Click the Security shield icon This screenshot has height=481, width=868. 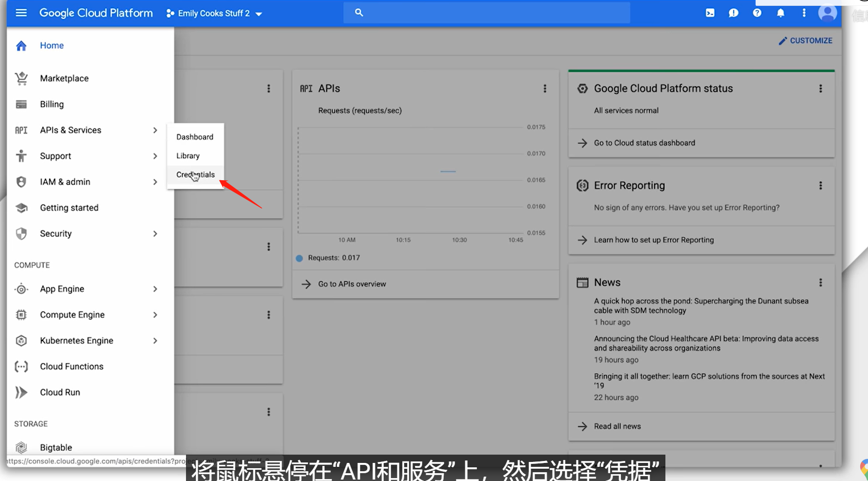coord(21,233)
